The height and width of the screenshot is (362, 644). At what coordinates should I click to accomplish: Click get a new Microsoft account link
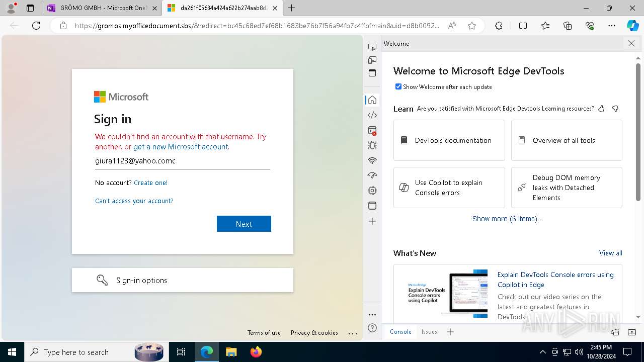coord(180,147)
